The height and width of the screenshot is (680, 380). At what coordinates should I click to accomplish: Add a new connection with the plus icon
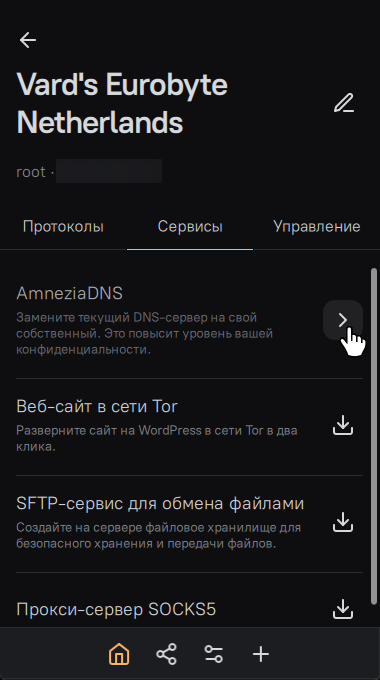click(x=261, y=654)
